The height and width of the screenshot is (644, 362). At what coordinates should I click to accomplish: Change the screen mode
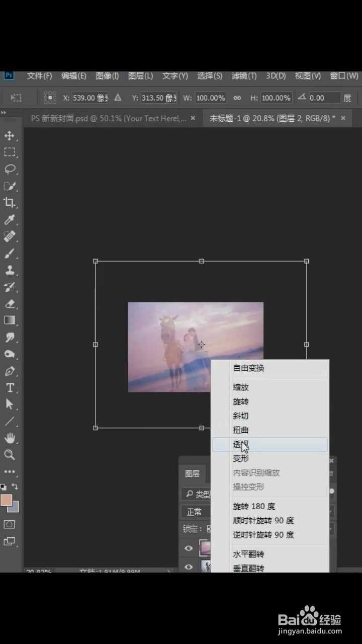10,541
